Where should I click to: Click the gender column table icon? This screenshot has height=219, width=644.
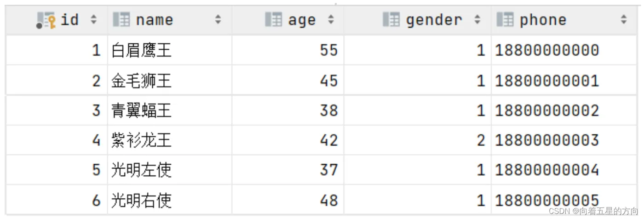(391, 20)
